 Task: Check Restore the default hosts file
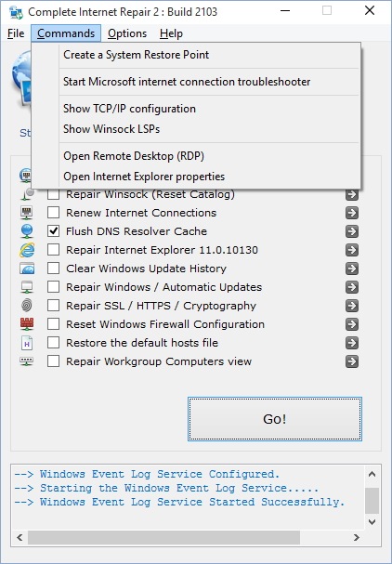coord(54,343)
